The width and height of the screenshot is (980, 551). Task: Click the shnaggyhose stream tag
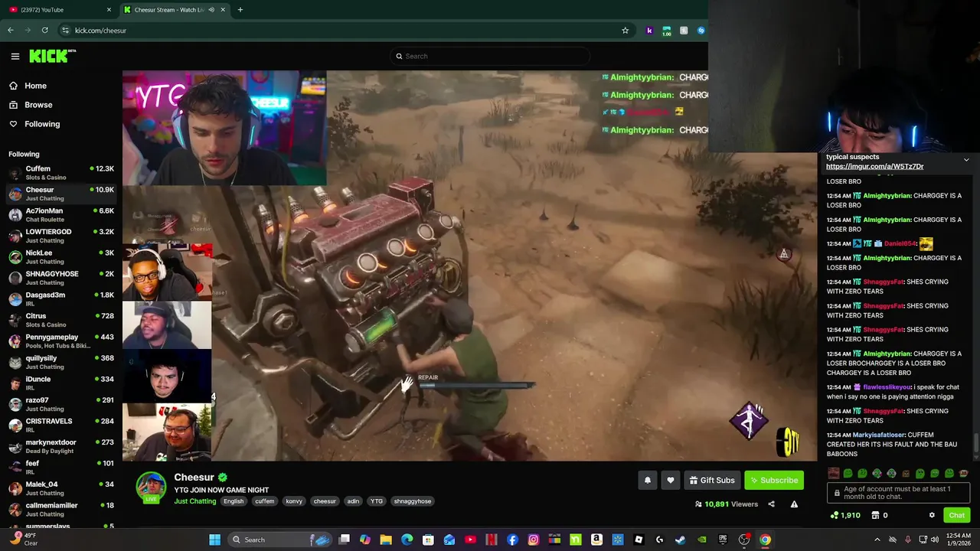pyautogui.click(x=413, y=501)
